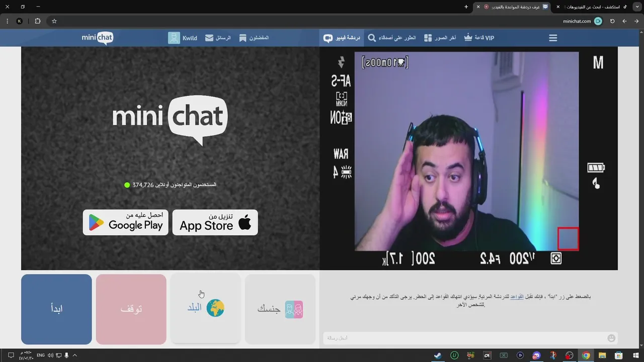Image resolution: width=644 pixels, height=362 pixels.
Task: Click the browser forward arrow
Action: pos(624,21)
